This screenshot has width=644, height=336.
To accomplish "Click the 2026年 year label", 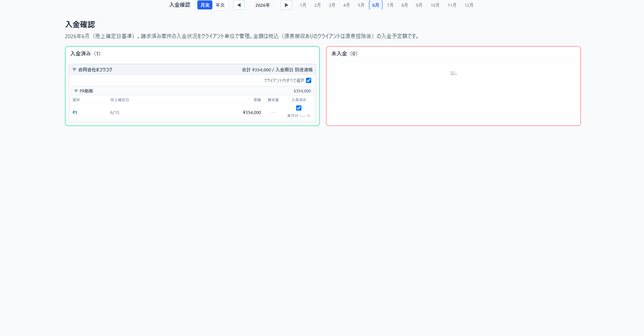I will tap(263, 5).
